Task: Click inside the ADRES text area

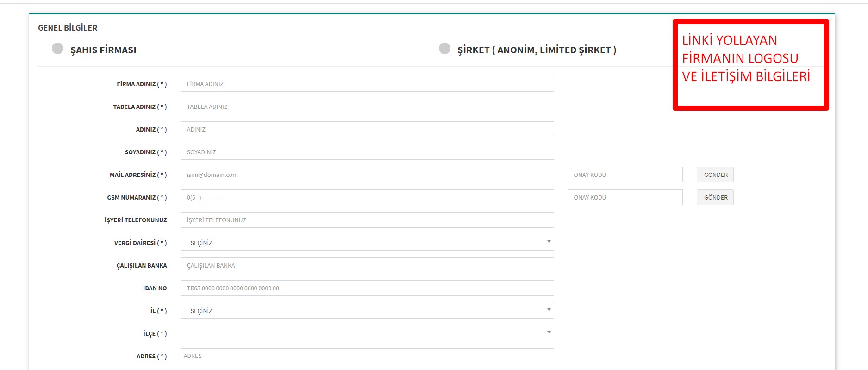Action: point(367,359)
